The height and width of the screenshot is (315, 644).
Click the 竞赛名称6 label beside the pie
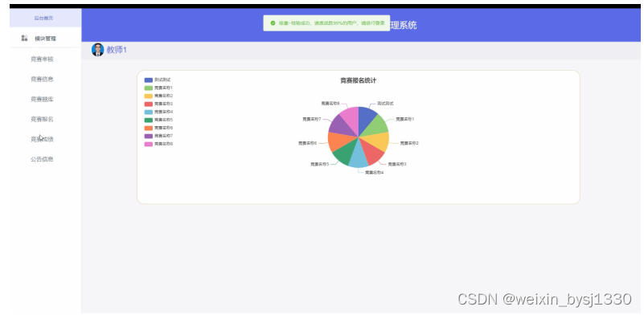pyautogui.click(x=307, y=143)
